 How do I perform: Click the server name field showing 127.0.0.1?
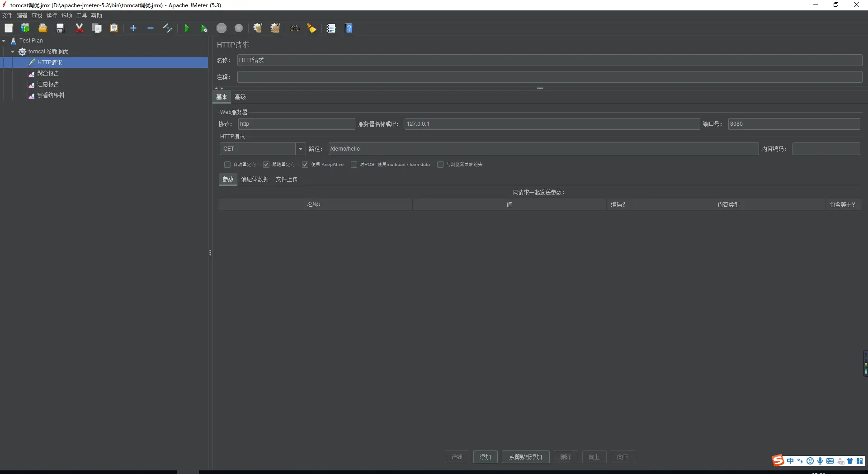[x=552, y=124]
